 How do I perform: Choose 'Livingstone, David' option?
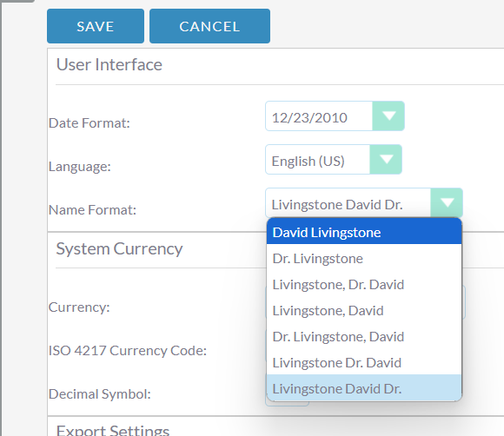click(364, 311)
